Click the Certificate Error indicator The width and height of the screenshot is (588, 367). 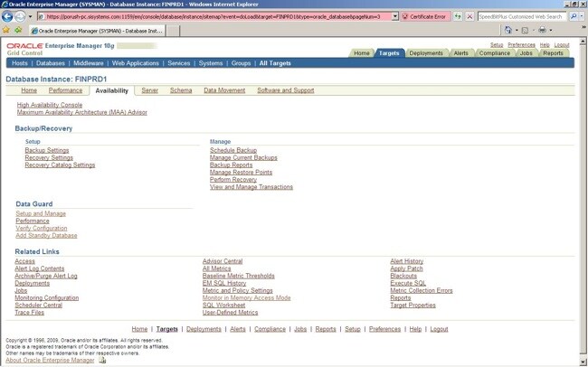click(x=425, y=16)
